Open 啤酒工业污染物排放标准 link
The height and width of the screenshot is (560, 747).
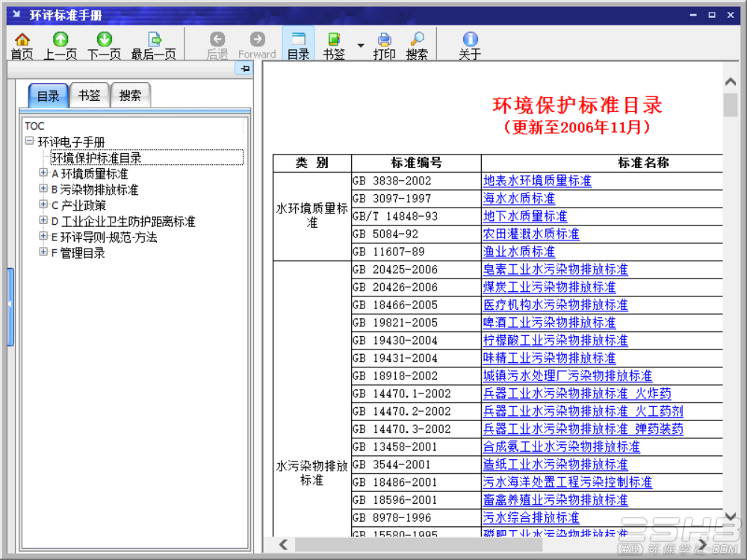pyautogui.click(x=549, y=323)
